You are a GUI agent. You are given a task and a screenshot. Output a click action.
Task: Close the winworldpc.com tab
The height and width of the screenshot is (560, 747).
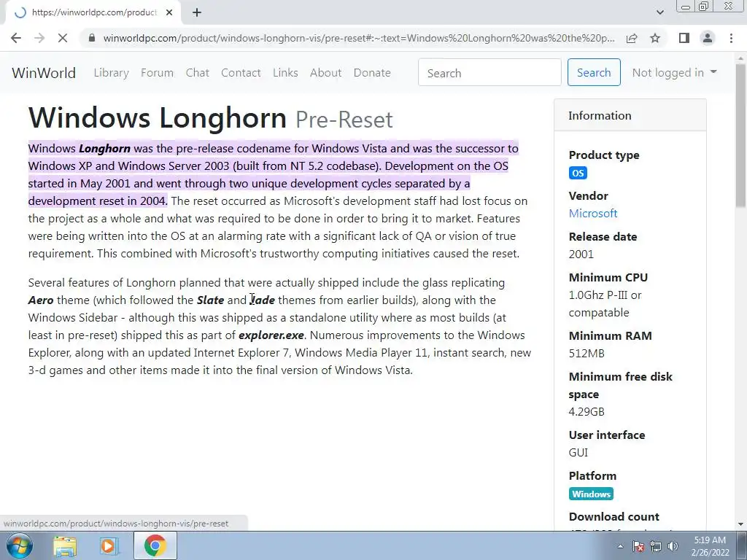point(169,12)
